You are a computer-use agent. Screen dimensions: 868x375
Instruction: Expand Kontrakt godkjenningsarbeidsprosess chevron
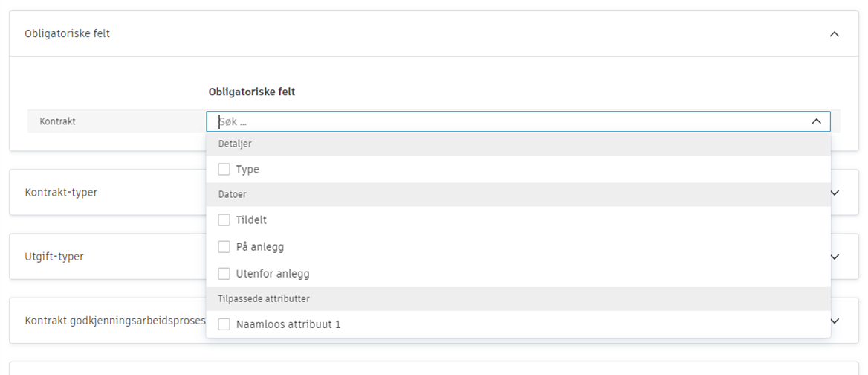pos(835,321)
